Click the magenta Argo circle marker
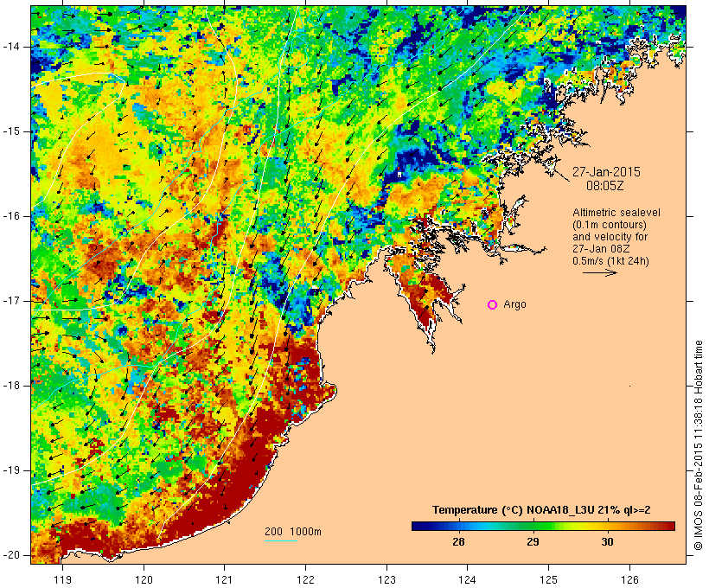This screenshot has width=709, height=588. click(x=493, y=305)
